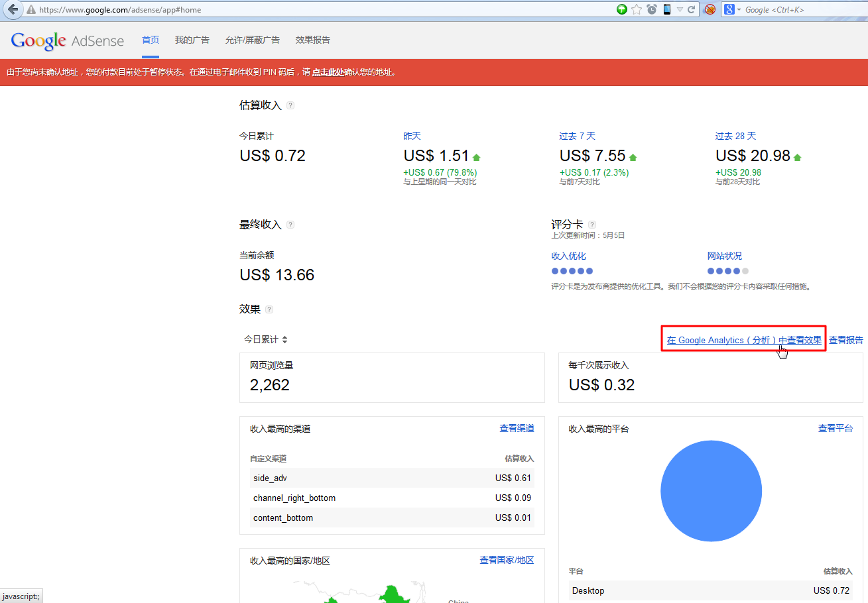Click the alarm clock icon in address bar

tap(652, 9)
